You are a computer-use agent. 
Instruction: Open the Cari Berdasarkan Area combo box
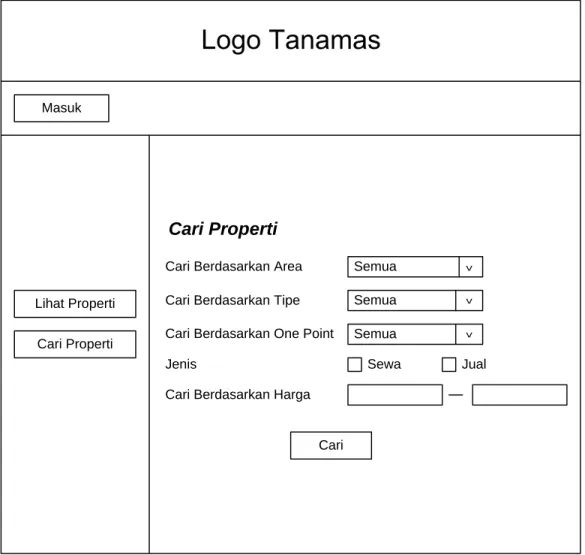point(415,267)
